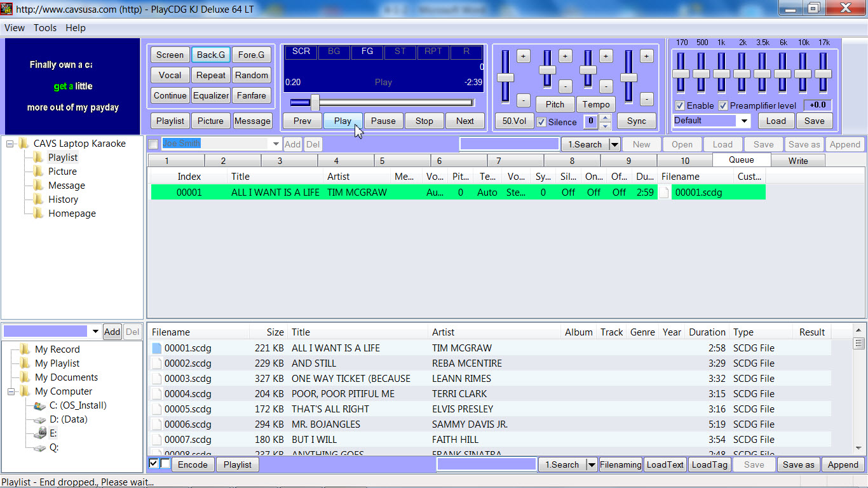Open the History folder in upper tree

[x=64, y=200]
